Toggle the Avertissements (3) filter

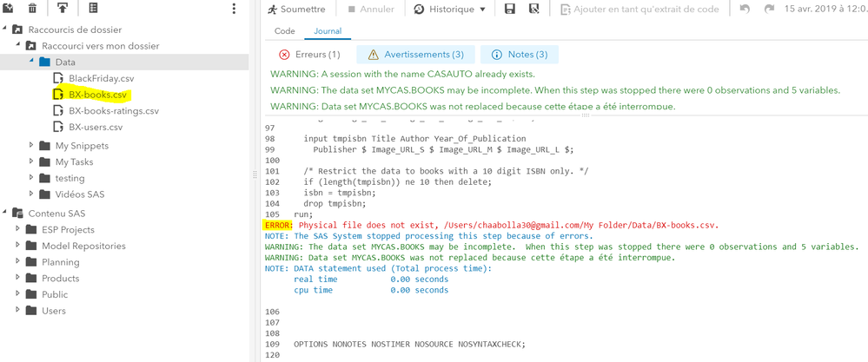pyautogui.click(x=415, y=54)
